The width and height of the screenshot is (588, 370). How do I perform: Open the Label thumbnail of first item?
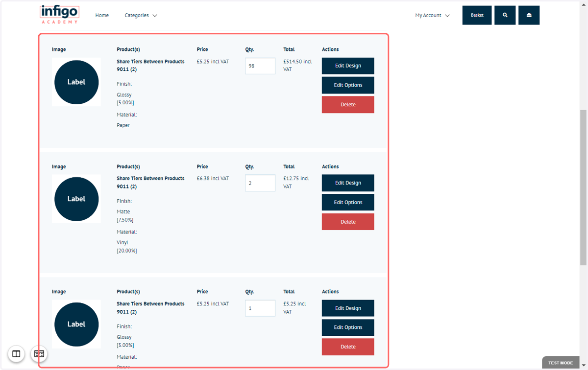(x=76, y=82)
